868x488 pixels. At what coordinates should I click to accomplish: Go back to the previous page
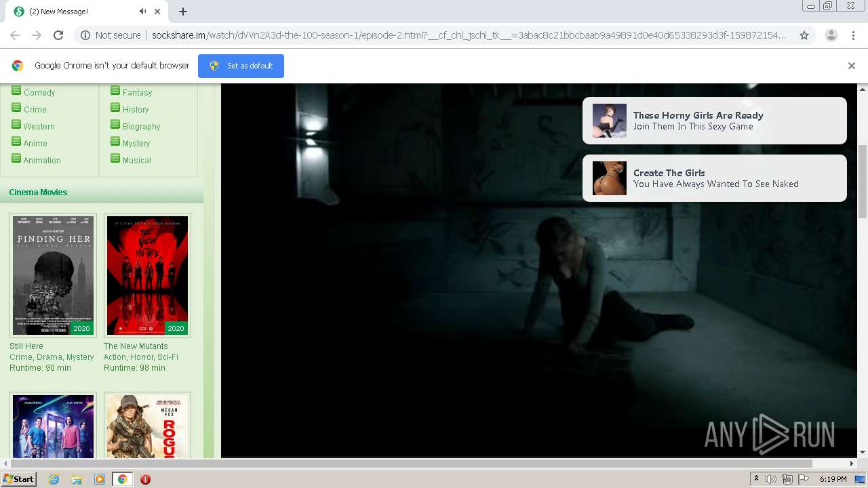[15, 35]
